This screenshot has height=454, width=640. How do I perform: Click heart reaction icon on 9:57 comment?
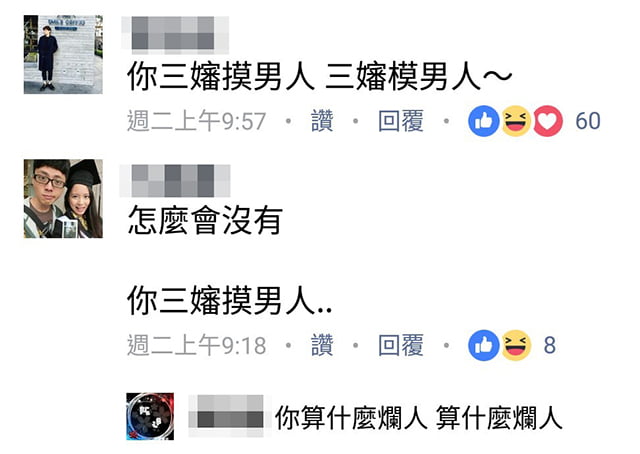pos(548,121)
